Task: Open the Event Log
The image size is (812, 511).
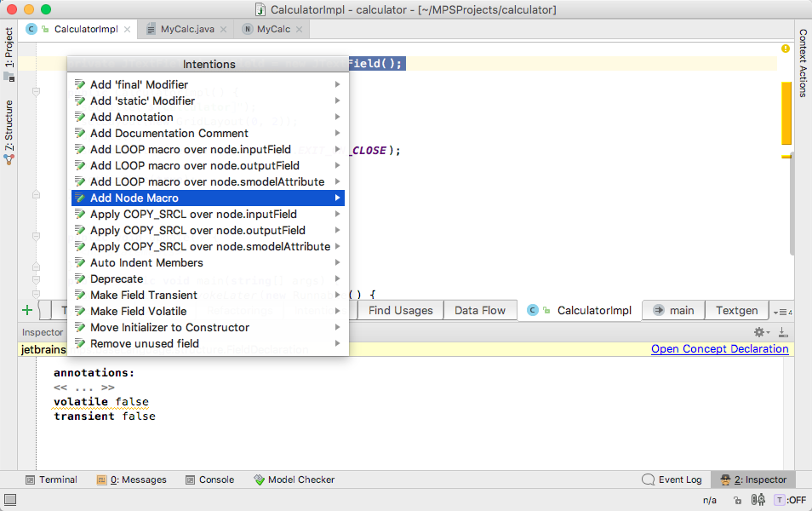Action: coord(672,479)
